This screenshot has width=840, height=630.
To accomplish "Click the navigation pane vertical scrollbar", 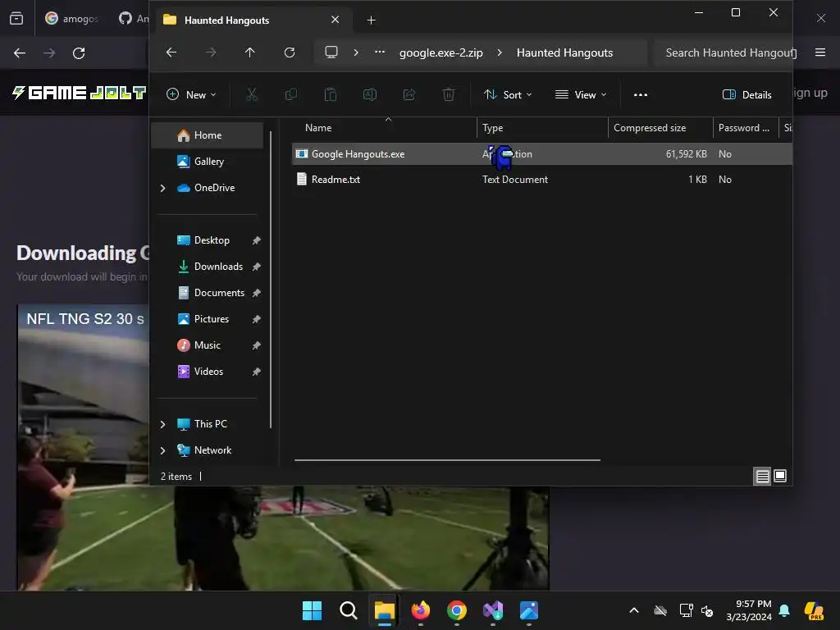I will tap(271, 279).
